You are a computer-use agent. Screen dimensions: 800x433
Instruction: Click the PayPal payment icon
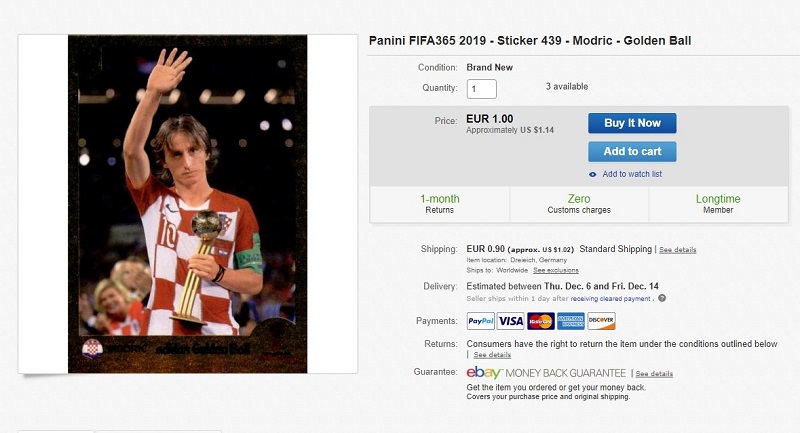pyautogui.click(x=481, y=321)
